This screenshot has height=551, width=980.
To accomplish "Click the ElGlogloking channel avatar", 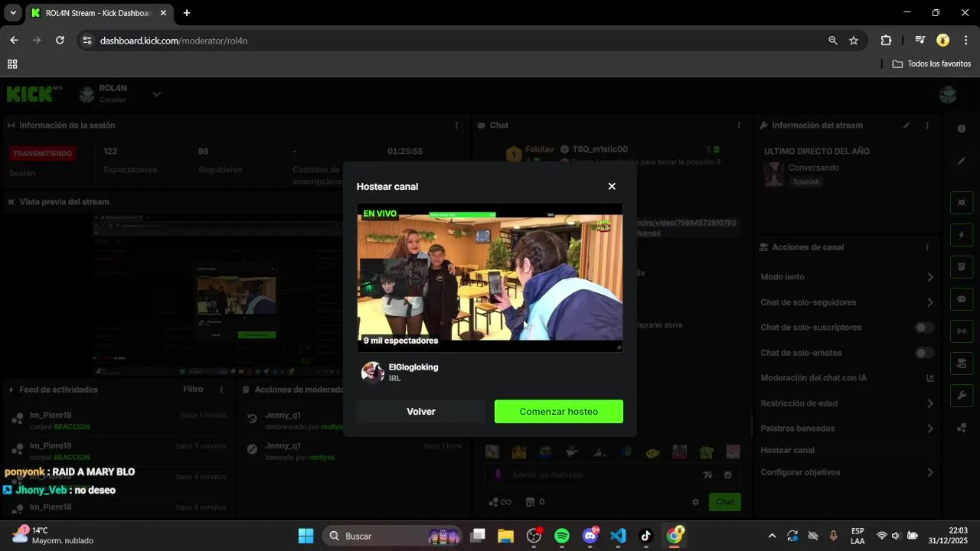I will click(373, 373).
